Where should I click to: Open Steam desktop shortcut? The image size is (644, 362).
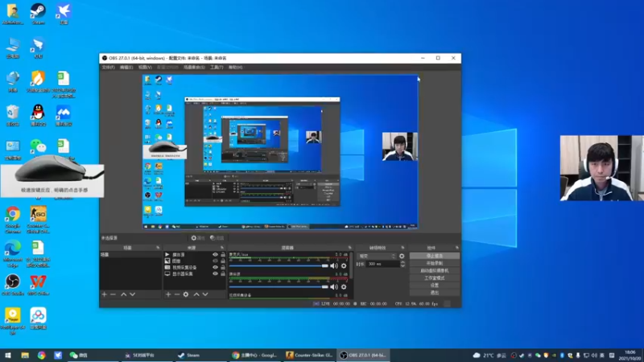[38, 14]
